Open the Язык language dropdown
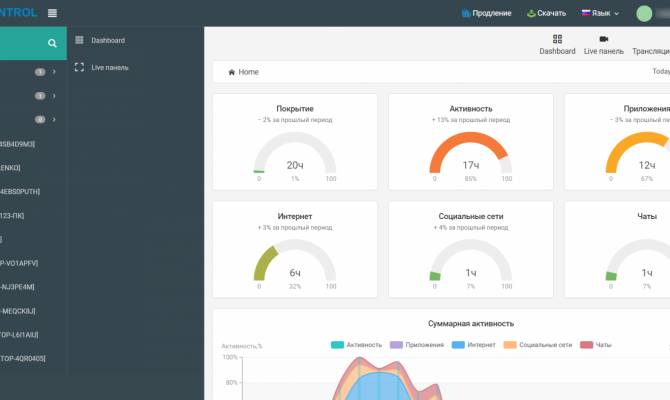This screenshot has width=670, height=400. click(600, 13)
